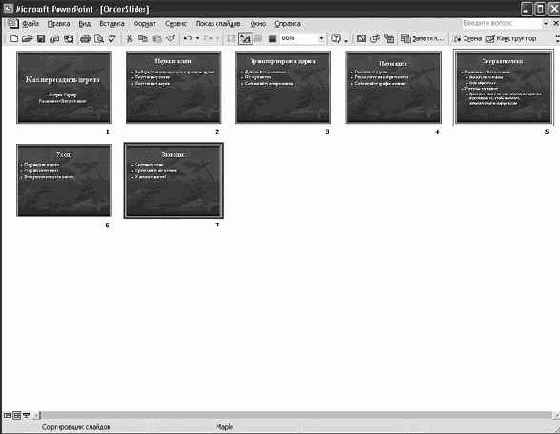The width and height of the screenshot is (560, 434).
Task: Click the 'Введите вопрос' help search field
Action: (502, 24)
